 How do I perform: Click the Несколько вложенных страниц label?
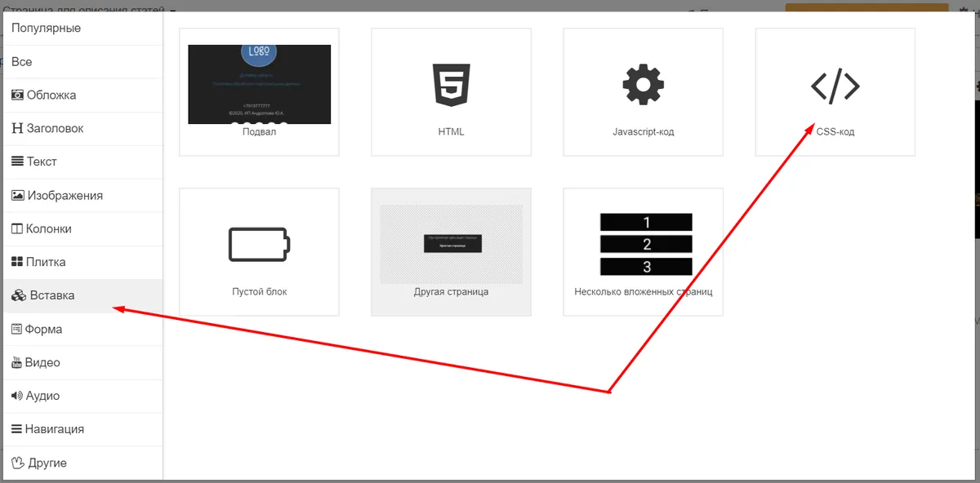coord(644,291)
